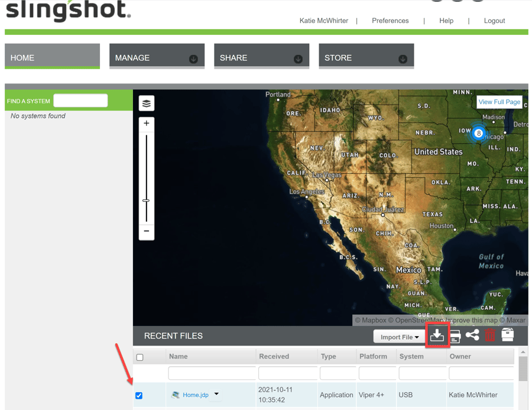
Task: Click the red trash delete icon
Action: click(490, 336)
